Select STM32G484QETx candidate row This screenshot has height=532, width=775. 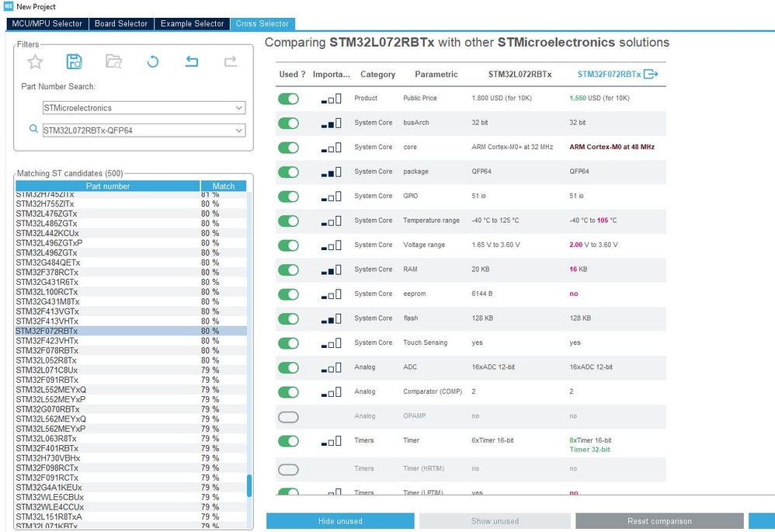131,263
